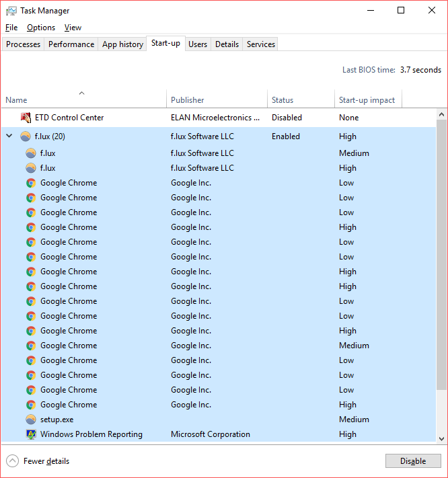
Task: Click the f.lux (20) group icon
Action: 26,136
